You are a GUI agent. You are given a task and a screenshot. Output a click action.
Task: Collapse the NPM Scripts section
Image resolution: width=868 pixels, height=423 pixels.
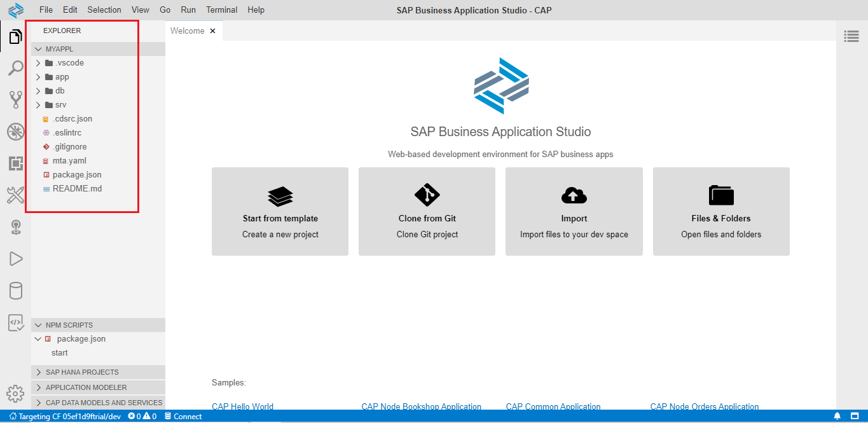[x=69, y=325]
